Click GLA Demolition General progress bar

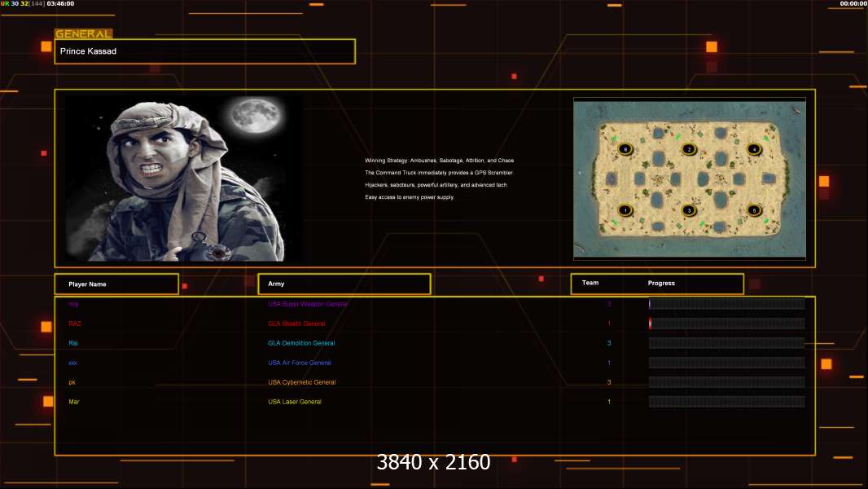727,343
